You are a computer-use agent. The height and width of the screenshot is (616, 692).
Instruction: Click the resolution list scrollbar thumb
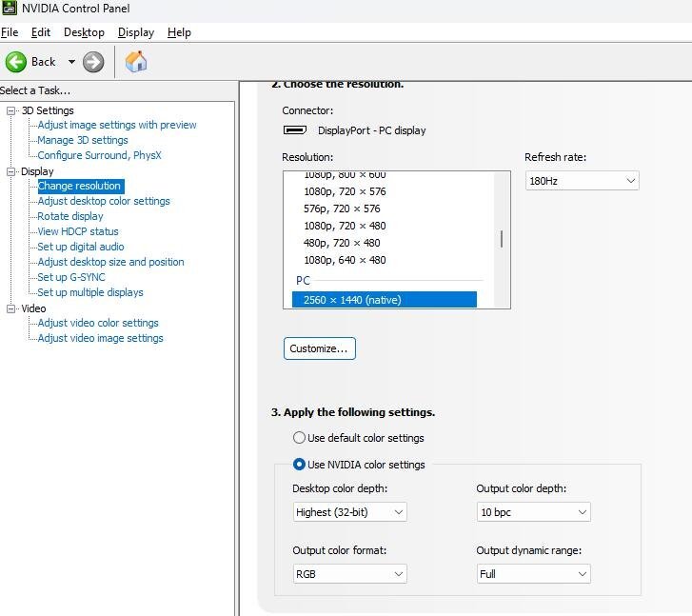point(502,239)
